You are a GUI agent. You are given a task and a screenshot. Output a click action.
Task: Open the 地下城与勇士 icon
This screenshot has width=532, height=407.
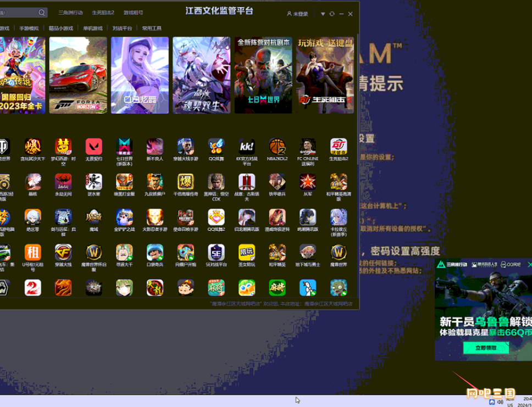point(308,252)
